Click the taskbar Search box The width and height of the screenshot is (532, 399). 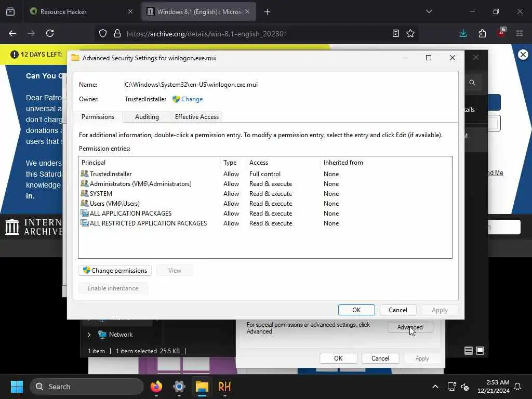[x=87, y=387]
